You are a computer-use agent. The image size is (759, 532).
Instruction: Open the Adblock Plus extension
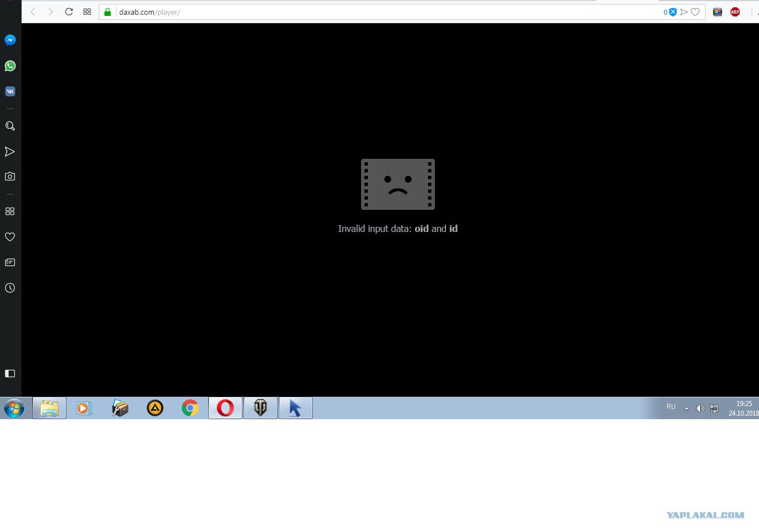(x=735, y=12)
